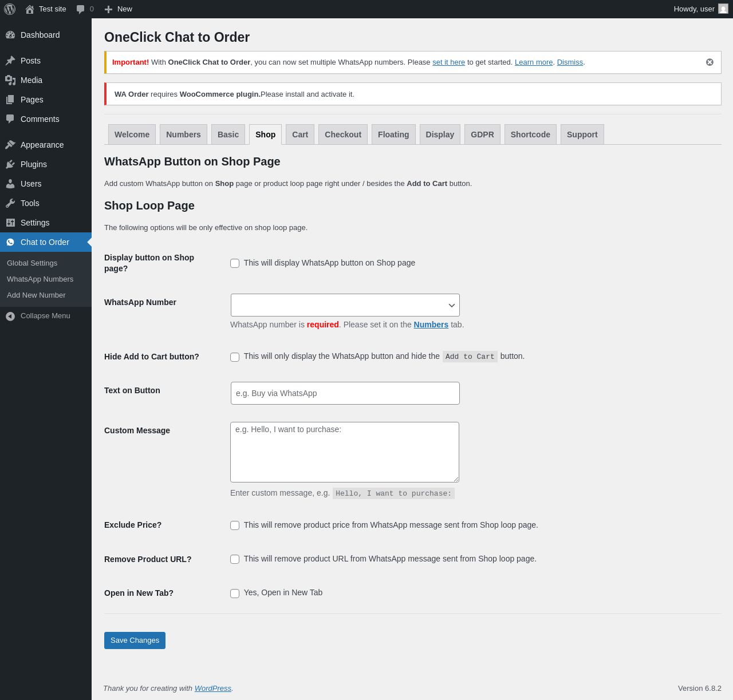Click the Users person icon
The image size is (733, 700).
10,184
